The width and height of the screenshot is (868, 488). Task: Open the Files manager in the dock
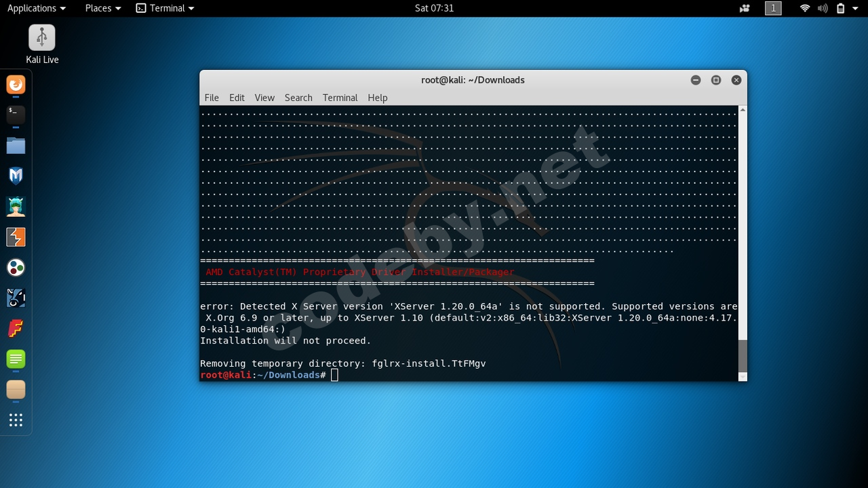coord(16,146)
